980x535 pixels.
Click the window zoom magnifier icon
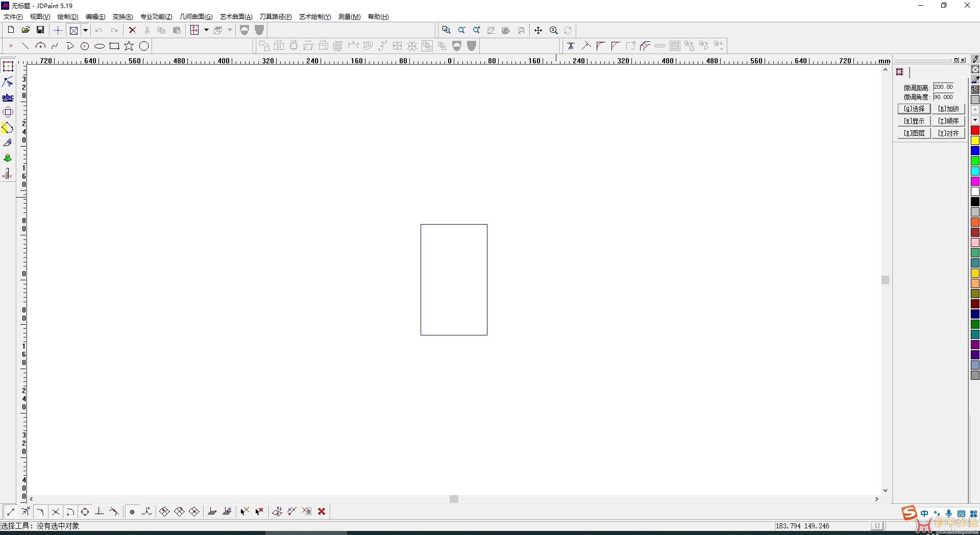(446, 30)
